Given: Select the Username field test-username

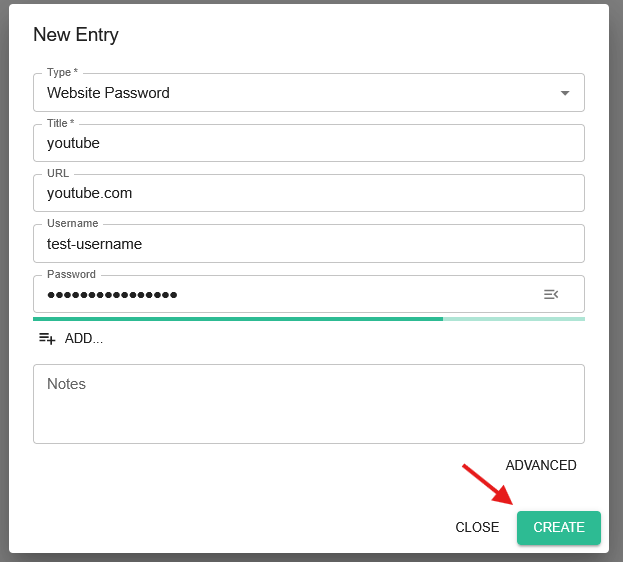Looking at the screenshot, I should pyautogui.click(x=309, y=244).
